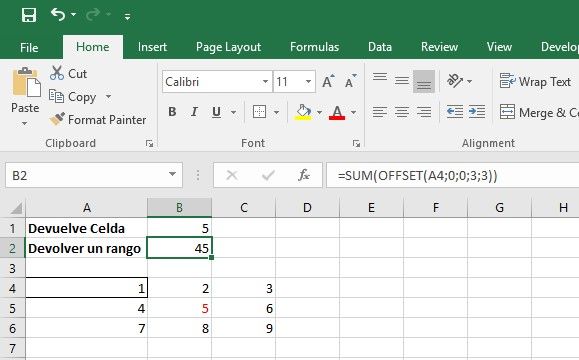This screenshot has width=579, height=360.
Task: Toggle Bold formatting
Action: coord(172,112)
